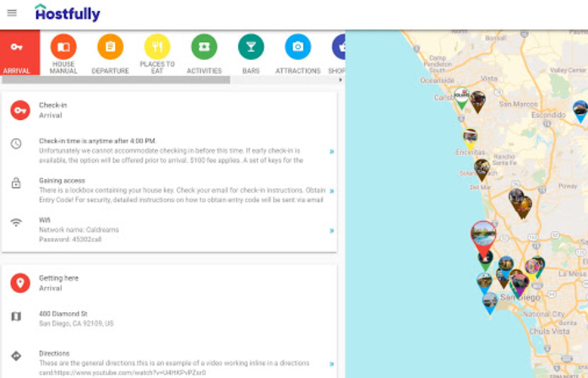Viewport: 588px width, 378px height.
Task: Select the Arrival key tab
Action: pos(17,53)
